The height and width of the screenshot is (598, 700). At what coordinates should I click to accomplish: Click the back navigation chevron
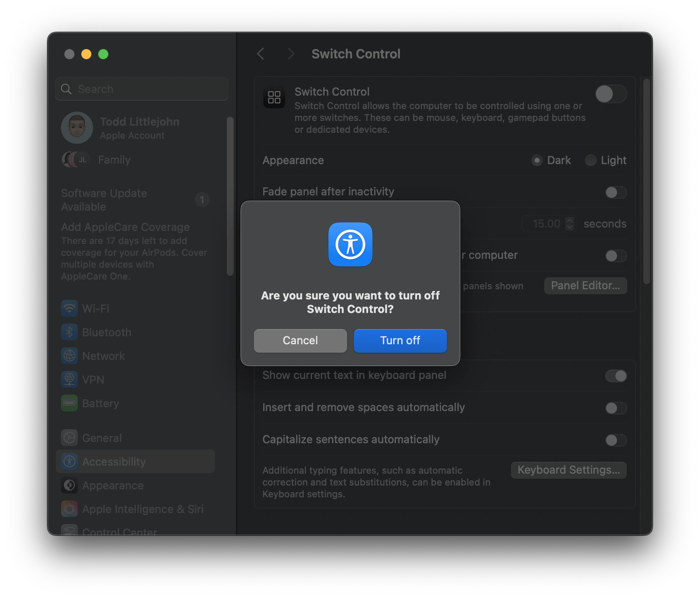pyautogui.click(x=260, y=54)
